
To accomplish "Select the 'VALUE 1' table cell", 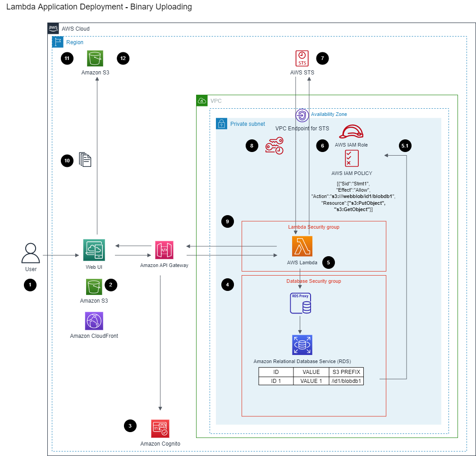I will 311,381.
